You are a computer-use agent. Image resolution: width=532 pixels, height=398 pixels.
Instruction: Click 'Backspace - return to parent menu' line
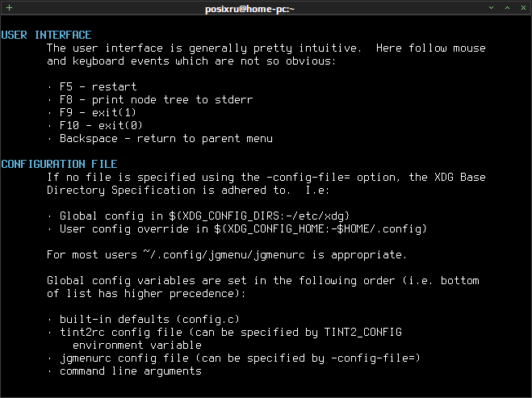[166, 139]
